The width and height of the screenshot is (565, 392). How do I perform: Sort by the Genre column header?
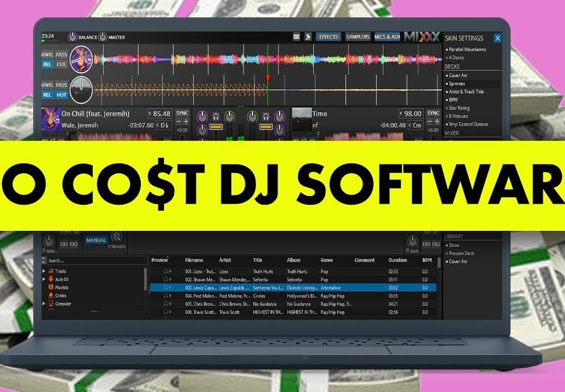tap(327, 260)
